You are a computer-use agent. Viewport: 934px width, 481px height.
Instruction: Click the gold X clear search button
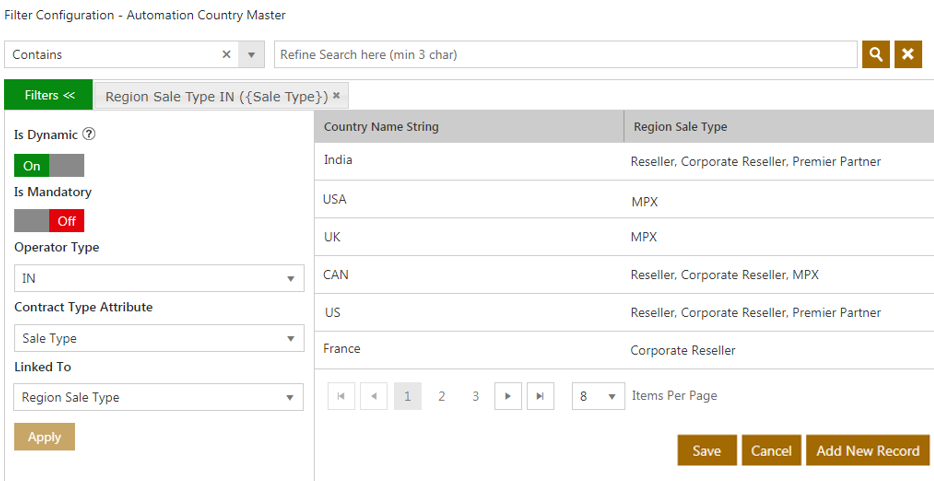(907, 55)
